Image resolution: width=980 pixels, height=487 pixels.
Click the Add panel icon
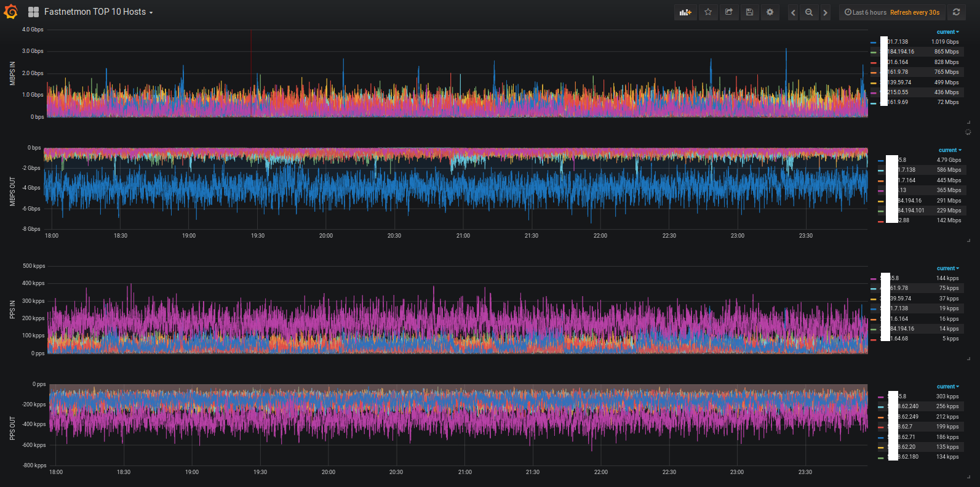685,12
